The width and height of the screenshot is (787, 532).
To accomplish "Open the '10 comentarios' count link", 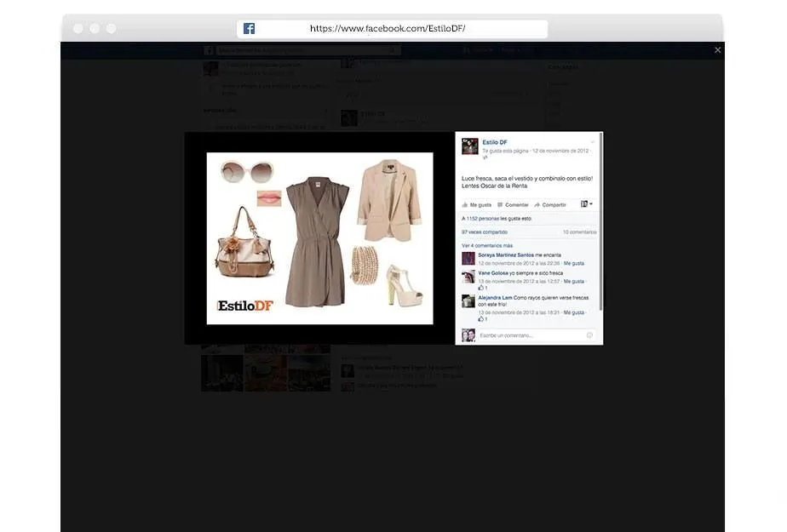I will pos(580,232).
